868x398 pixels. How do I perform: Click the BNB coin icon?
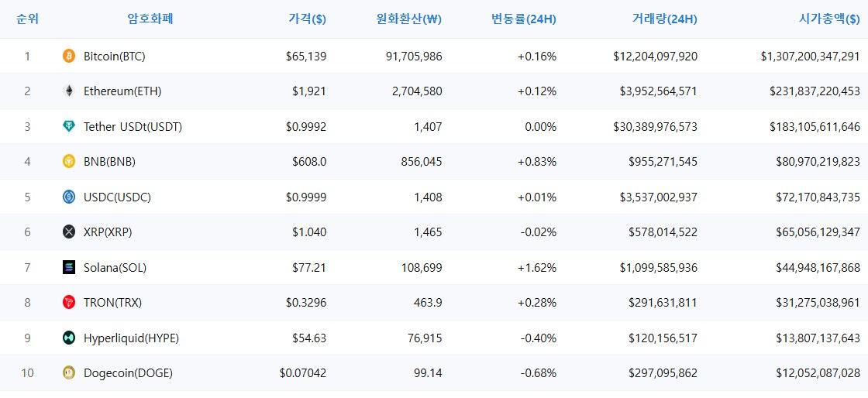pos(69,161)
